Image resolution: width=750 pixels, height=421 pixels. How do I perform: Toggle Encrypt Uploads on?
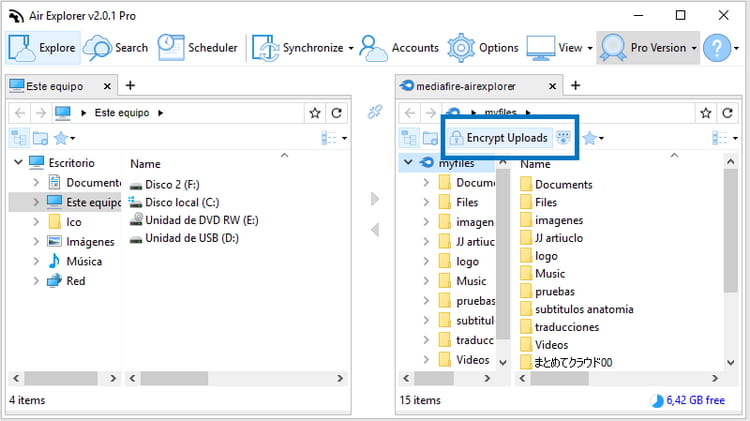498,137
